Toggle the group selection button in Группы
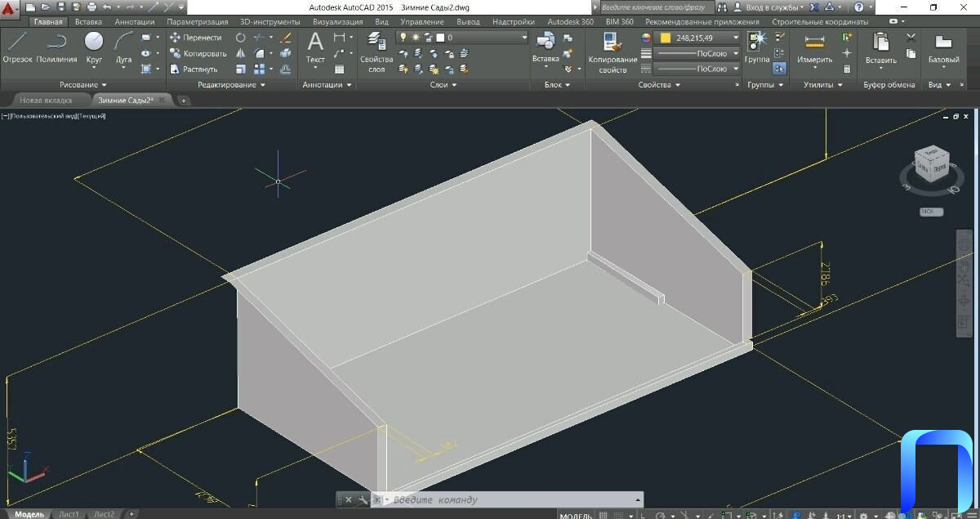The height and width of the screenshot is (519, 980). pos(779,69)
